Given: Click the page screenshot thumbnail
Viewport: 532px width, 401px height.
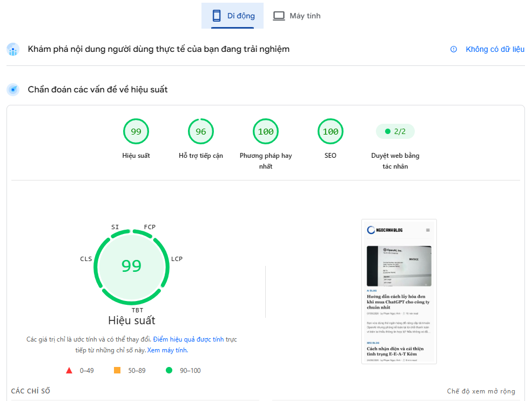Looking at the screenshot, I should point(399,292).
